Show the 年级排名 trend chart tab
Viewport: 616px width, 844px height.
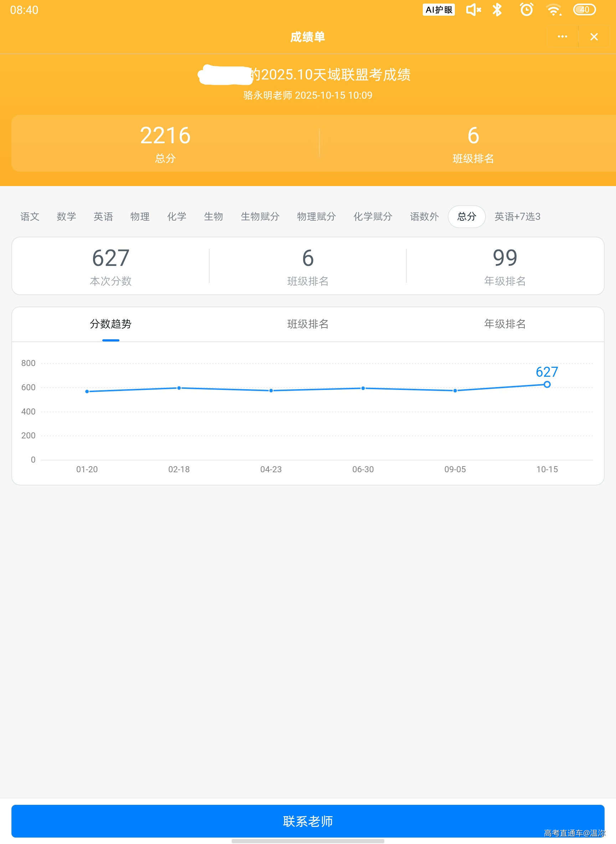click(504, 324)
